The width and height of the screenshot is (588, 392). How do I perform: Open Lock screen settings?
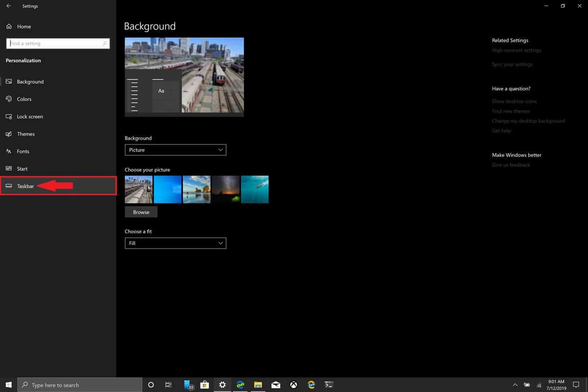[58, 117]
